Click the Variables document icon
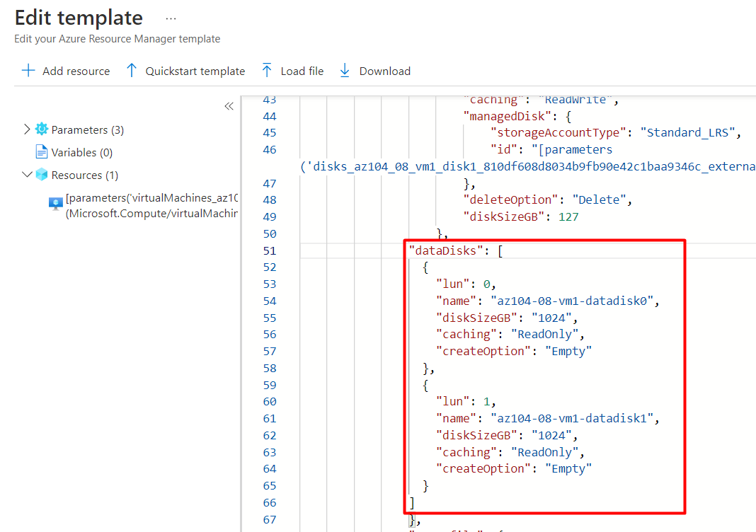 pos(42,152)
